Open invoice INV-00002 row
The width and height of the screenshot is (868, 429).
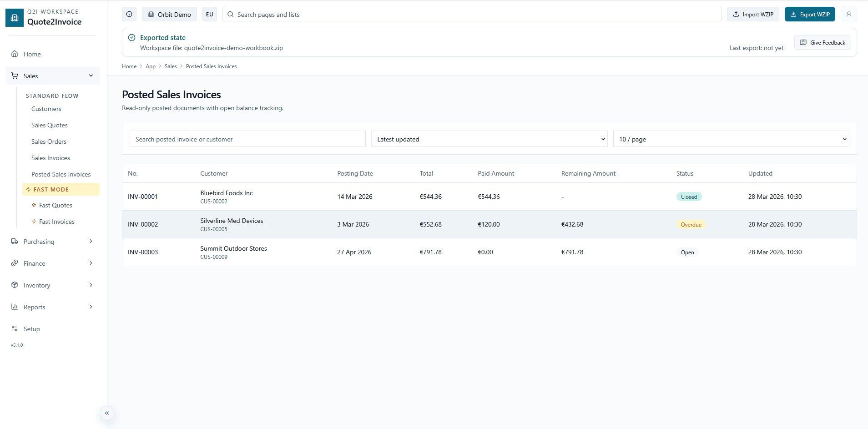[x=143, y=224]
